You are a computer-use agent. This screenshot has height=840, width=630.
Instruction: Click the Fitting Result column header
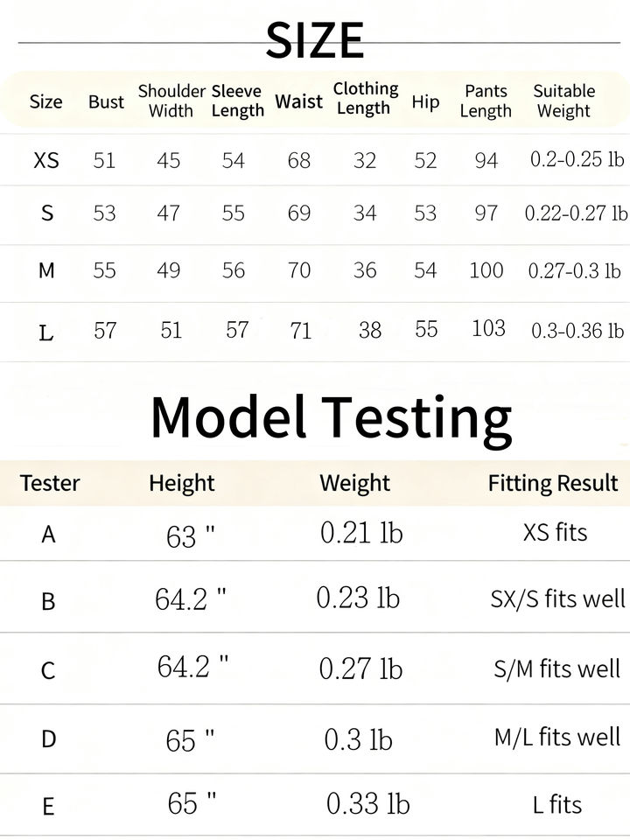pyautogui.click(x=553, y=483)
